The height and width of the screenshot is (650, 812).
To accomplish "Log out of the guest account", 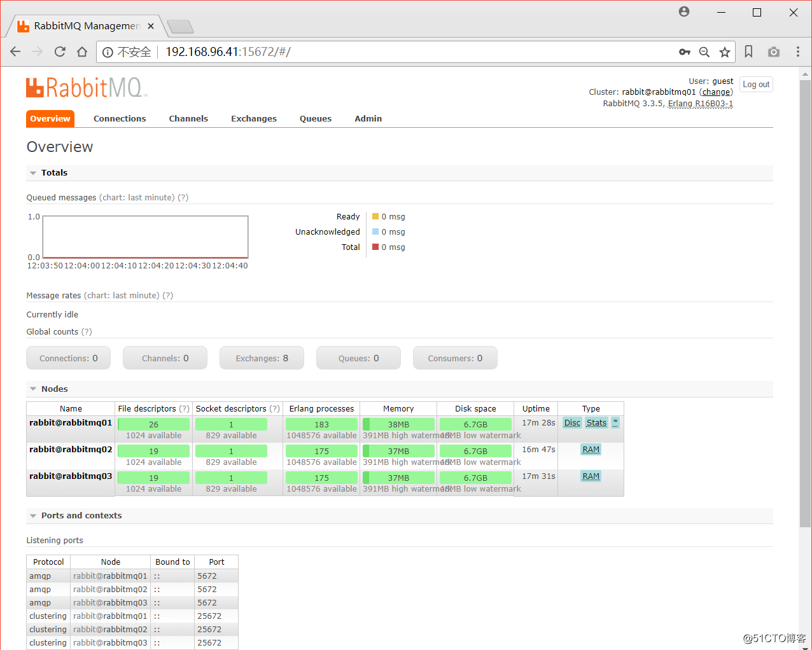I will coord(756,85).
